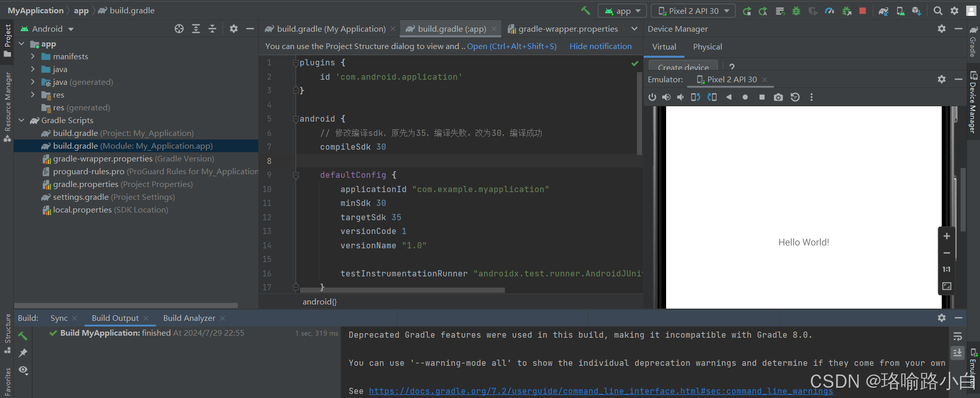This screenshot has height=398, width=980.
Task: Toggle Soft-Wrap in Build Output
Action: (958, 336)
